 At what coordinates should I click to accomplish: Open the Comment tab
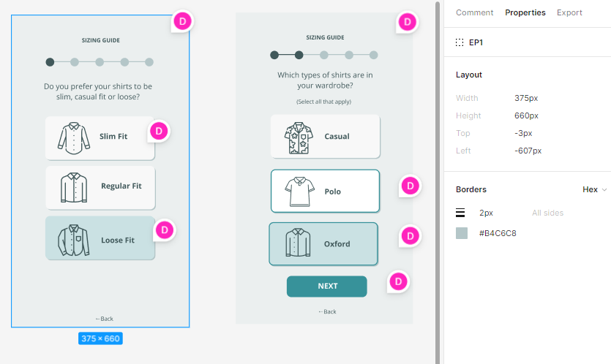[474, 12]
